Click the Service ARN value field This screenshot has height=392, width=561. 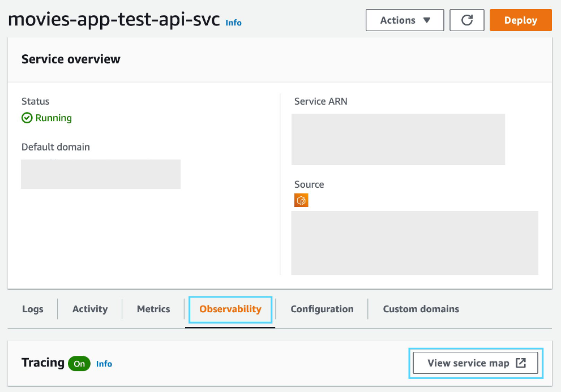[398, 139]
